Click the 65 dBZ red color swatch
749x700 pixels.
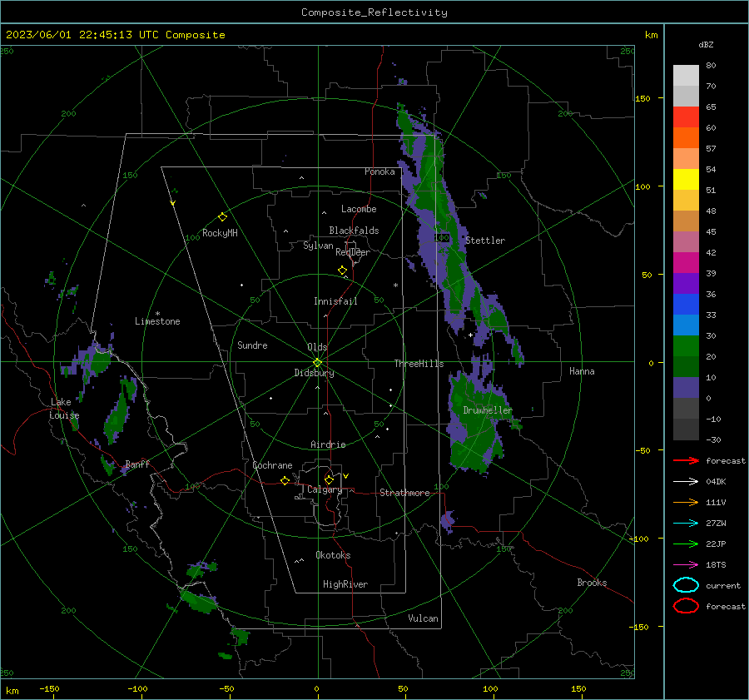point(686,117)
